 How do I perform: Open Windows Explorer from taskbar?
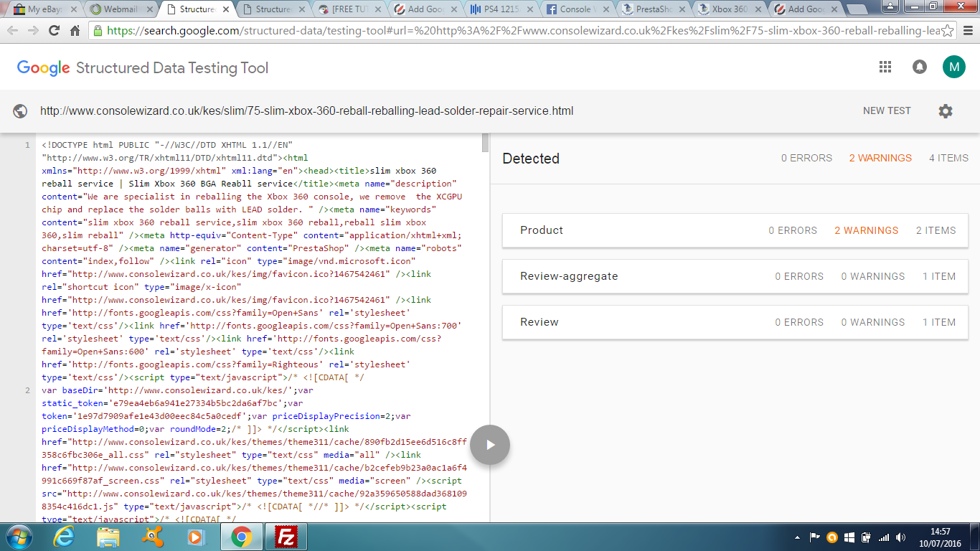click(108, 537)
